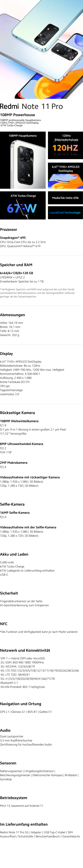
Task: Click the Redmi Note 11 Pro title
Action: click(31, 107)
